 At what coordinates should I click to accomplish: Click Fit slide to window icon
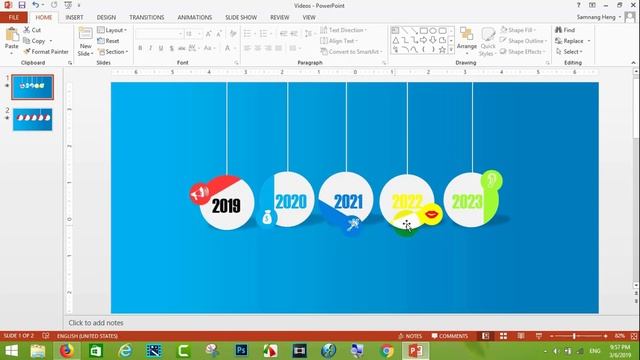(633, 336)
